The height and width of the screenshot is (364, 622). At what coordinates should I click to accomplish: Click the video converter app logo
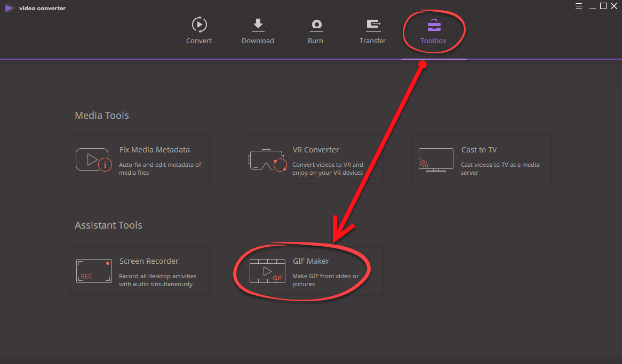pyautogui.click(x=10, y=8)
